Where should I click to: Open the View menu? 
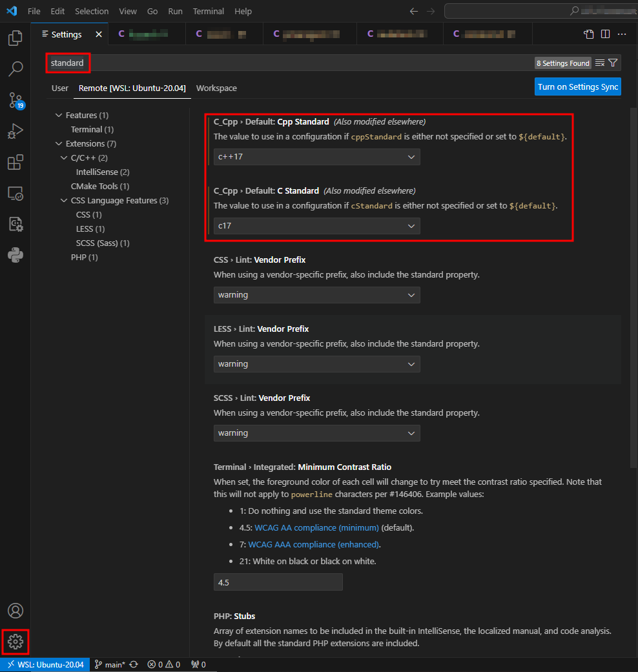click(x=128, y=11)
